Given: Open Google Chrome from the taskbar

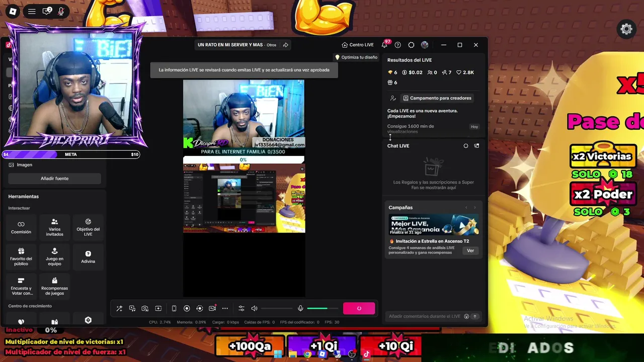Looking at the screenshot, I should (307, 354).
